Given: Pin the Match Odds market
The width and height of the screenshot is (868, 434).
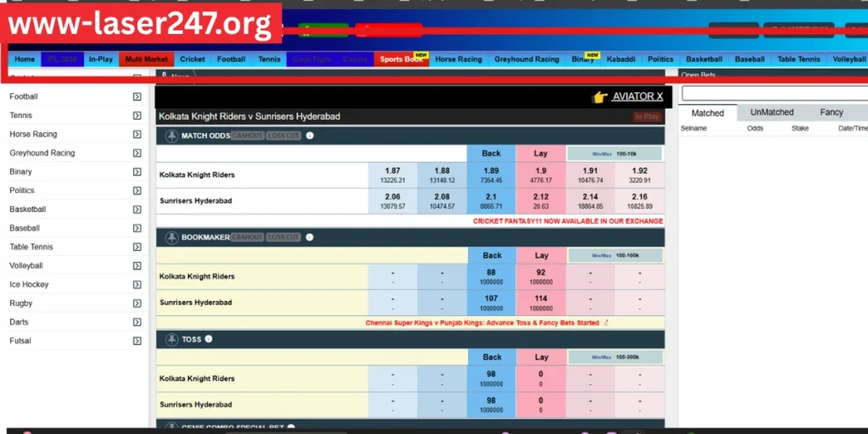Looking at the screenshot, I should coord(172,136).
